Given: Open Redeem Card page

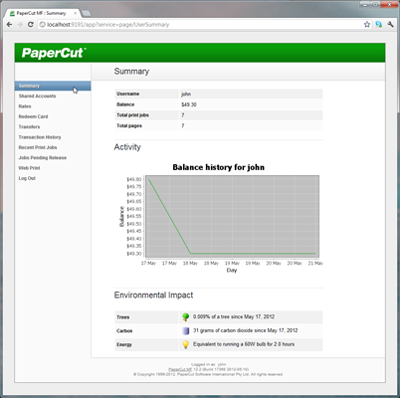Looking at the screenshot, I should [x=33, y=117].
